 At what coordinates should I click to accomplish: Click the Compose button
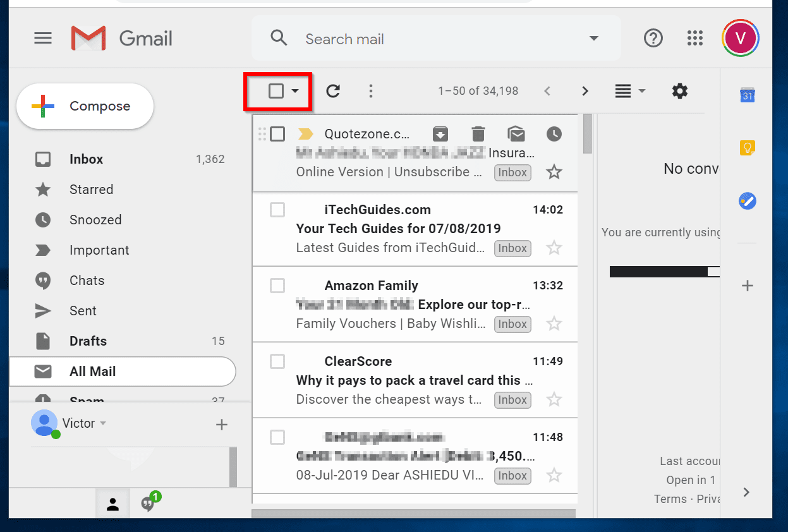coord(85,106)
